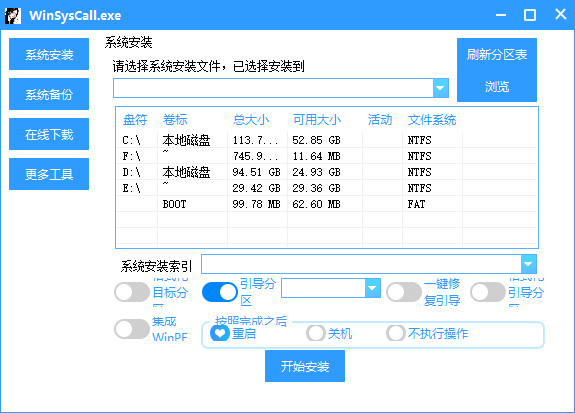Click the 94.51 GB total size cell

[x=256, y=172]
